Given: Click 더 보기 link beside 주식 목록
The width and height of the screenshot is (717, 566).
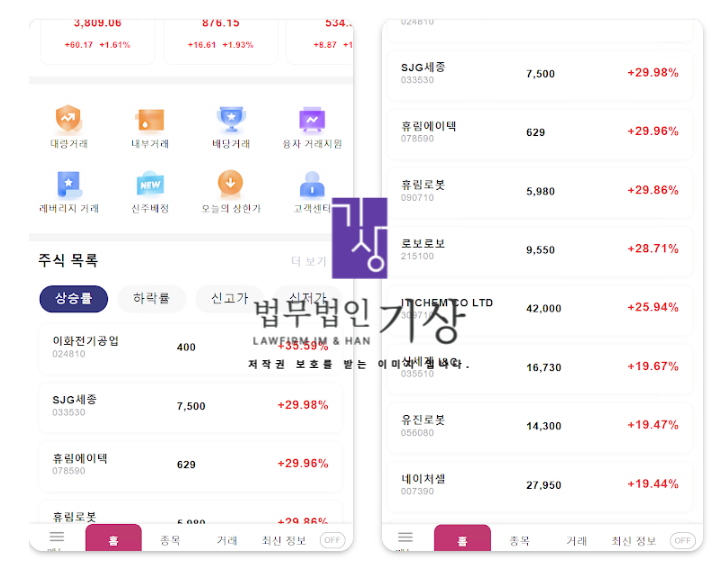Looking at the screenshot, I should pos(309,262).
